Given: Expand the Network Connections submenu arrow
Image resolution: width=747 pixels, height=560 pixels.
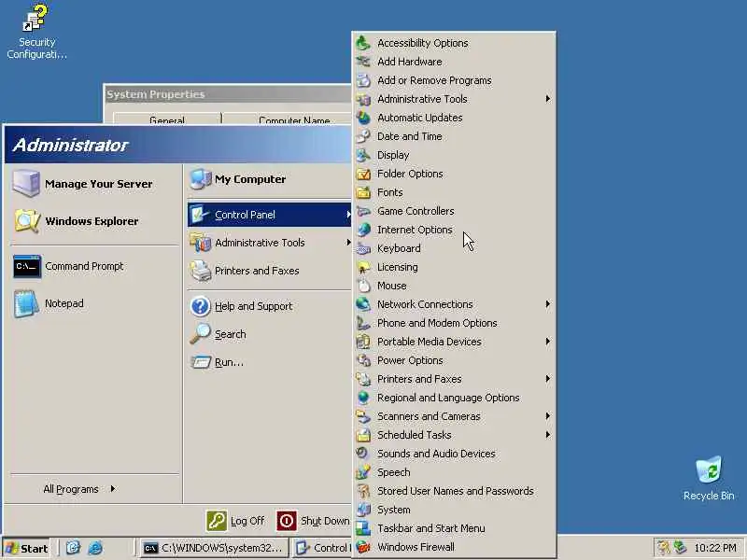Looking at the screenshot, I should pos(548,304).
